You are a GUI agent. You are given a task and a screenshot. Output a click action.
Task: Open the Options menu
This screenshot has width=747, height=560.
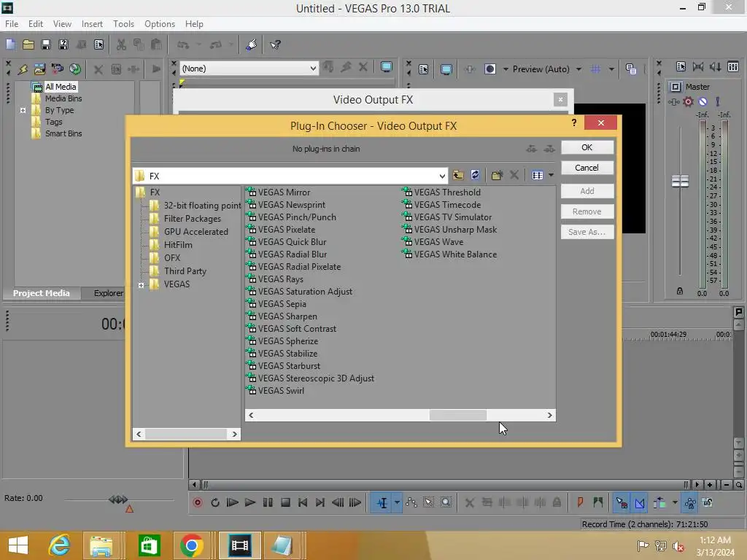tap(160, 24)
